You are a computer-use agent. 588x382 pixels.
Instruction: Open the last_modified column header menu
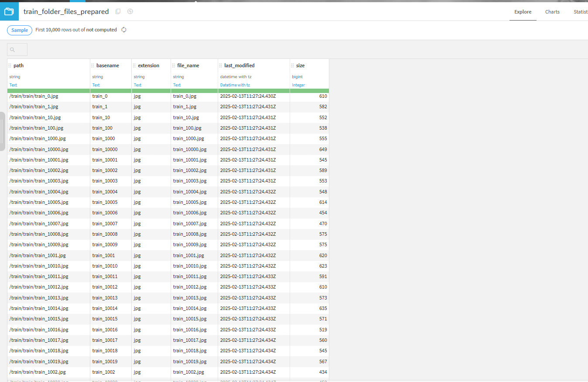coord(239,65)
